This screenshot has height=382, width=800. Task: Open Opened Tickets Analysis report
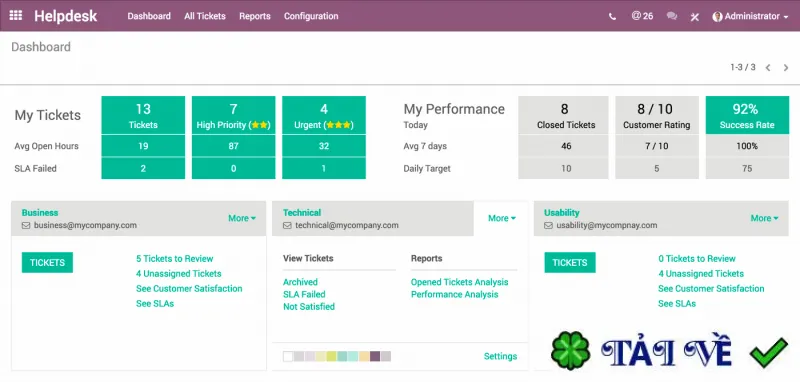(x=460, y=282)
